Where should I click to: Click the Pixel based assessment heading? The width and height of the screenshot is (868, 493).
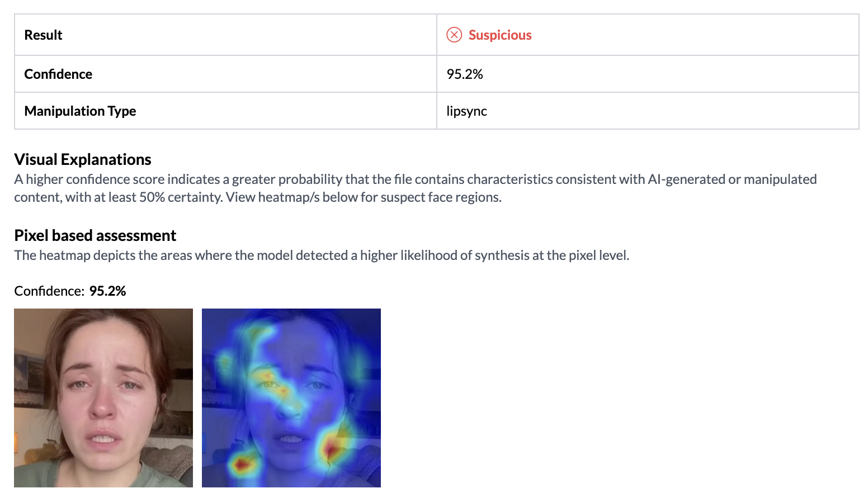click(x=95, y=235)
